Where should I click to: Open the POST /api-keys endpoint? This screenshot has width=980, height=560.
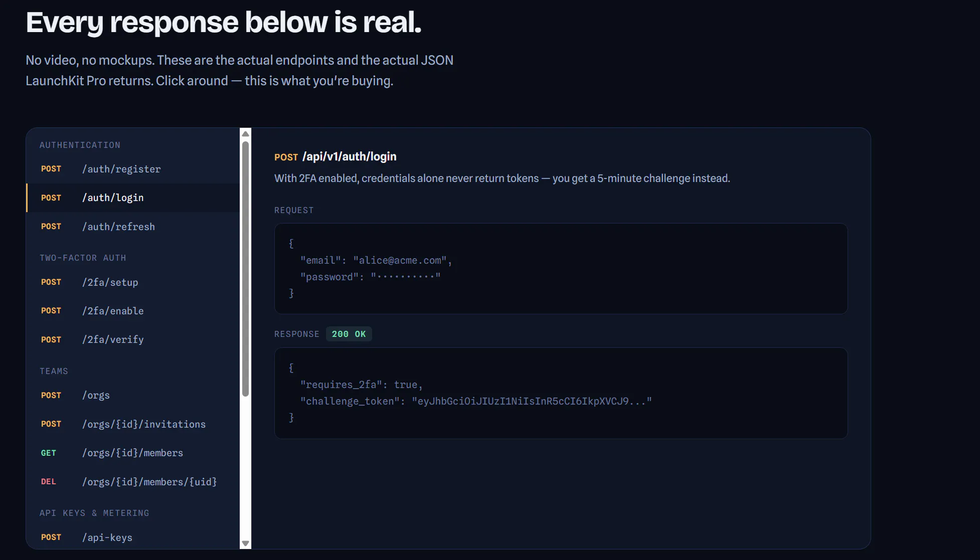pos(133,537)
